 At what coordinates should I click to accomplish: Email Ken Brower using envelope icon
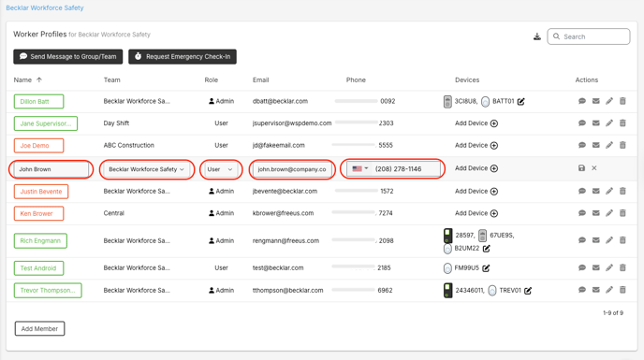tap(596, 213)
